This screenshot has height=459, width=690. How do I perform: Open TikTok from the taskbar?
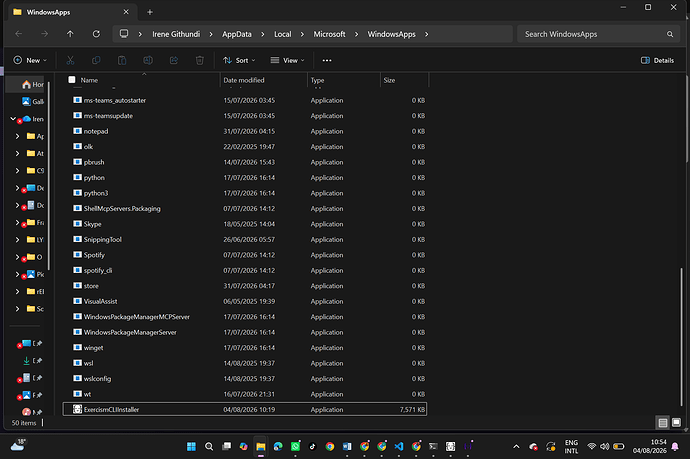312,447
